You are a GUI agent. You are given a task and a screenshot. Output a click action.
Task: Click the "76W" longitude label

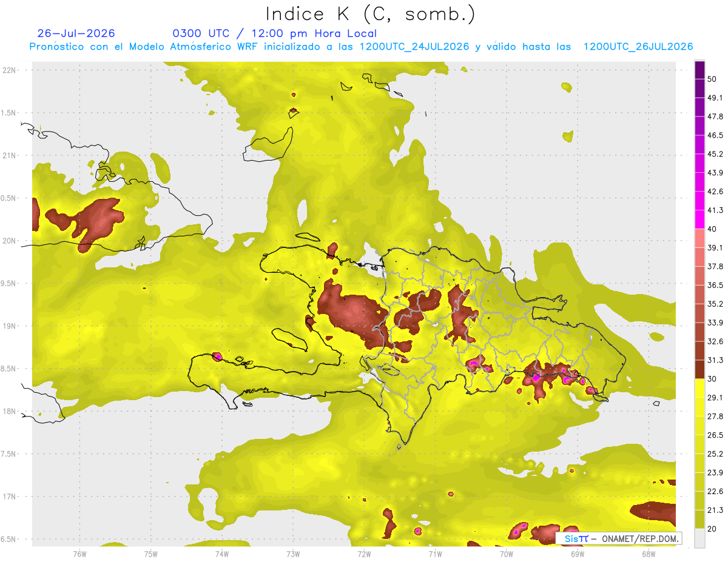[79, 554]
